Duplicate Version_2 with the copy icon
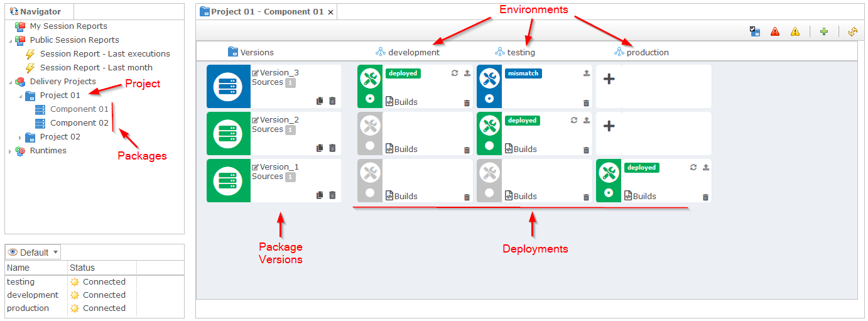The height and width of the screenshot is (321, 868). click(320, 148)
